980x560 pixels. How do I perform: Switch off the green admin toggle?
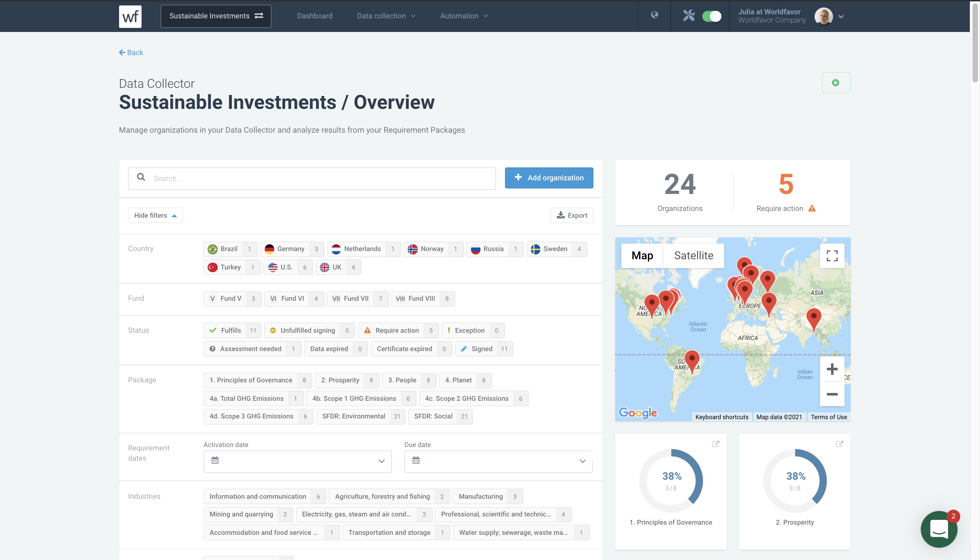tap(712, 16)
